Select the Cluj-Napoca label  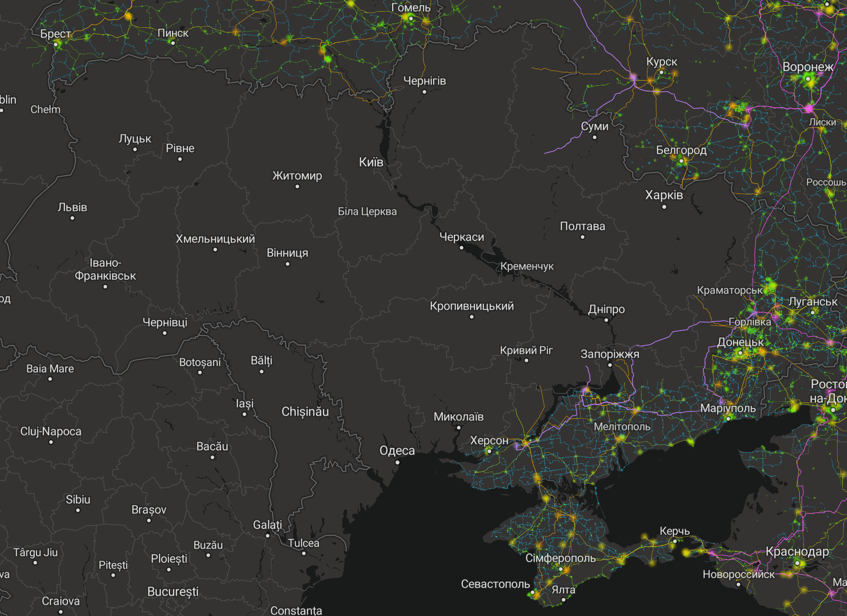tap(51, 431)
